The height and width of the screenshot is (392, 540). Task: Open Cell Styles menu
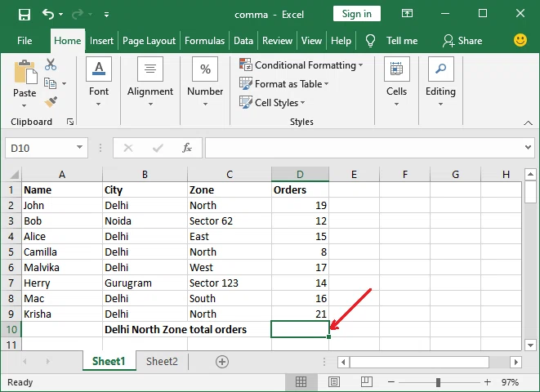(x=272, y=102)
